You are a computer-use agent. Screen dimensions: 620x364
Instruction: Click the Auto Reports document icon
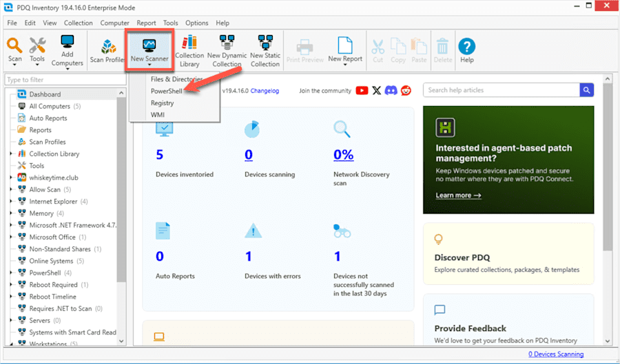(x=163, y=231)
